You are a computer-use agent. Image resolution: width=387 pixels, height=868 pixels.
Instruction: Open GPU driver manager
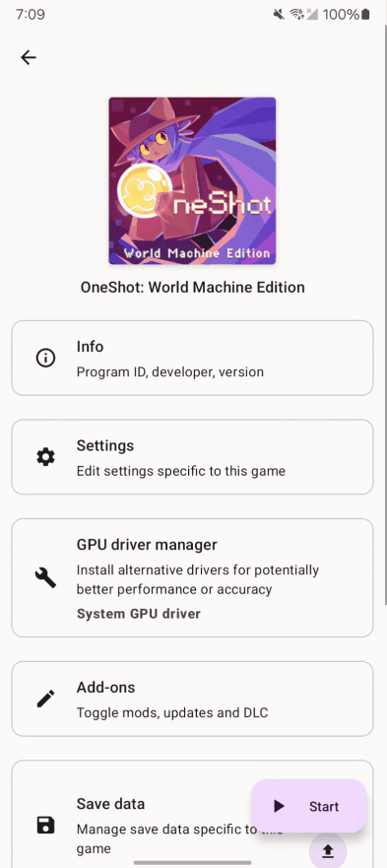click(193, 578)
